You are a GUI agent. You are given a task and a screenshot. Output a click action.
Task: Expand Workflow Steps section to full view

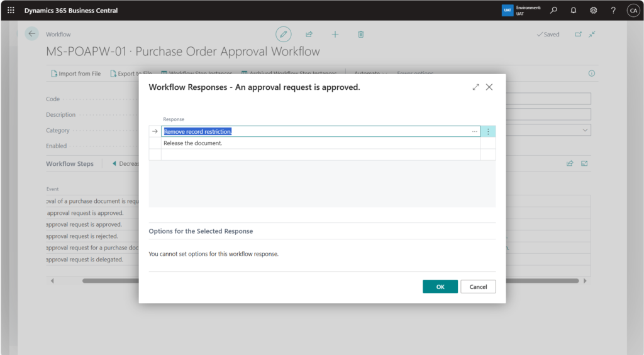click(584, 163)
